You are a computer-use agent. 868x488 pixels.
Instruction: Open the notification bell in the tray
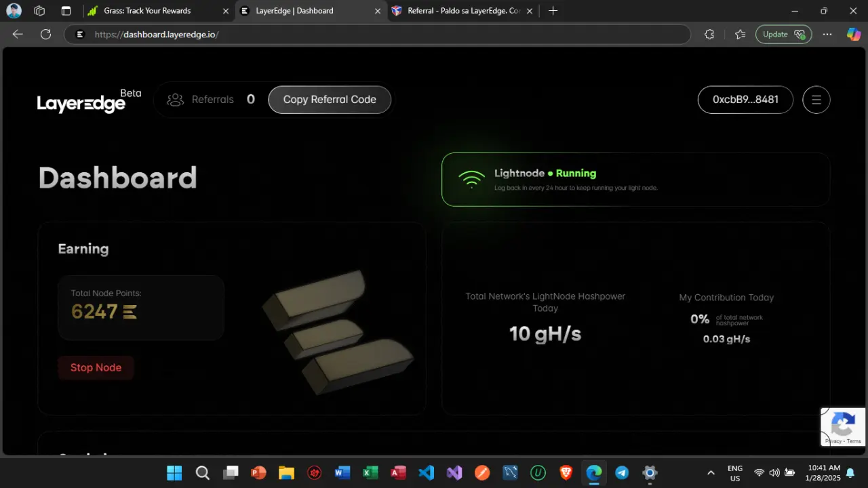click(x=850, y=473)
